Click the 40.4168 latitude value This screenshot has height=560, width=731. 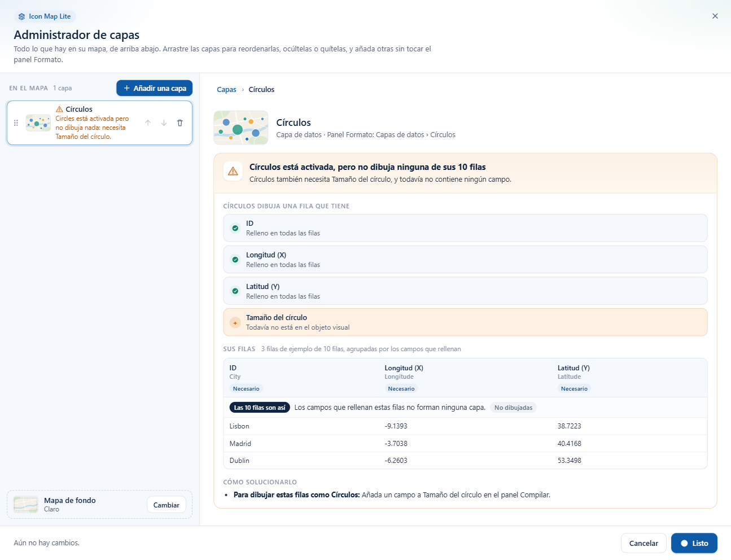(x=569, y=444)
